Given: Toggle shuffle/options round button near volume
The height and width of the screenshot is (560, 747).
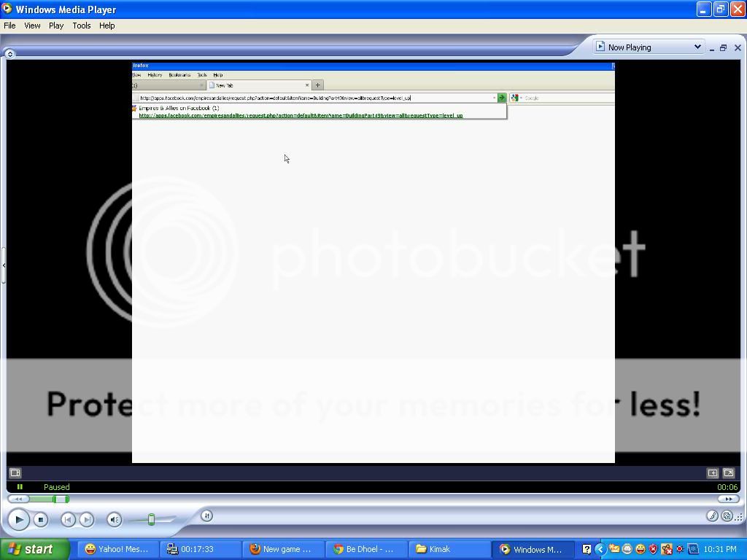Looking at the screenshot, I should (x=206, y=516).
